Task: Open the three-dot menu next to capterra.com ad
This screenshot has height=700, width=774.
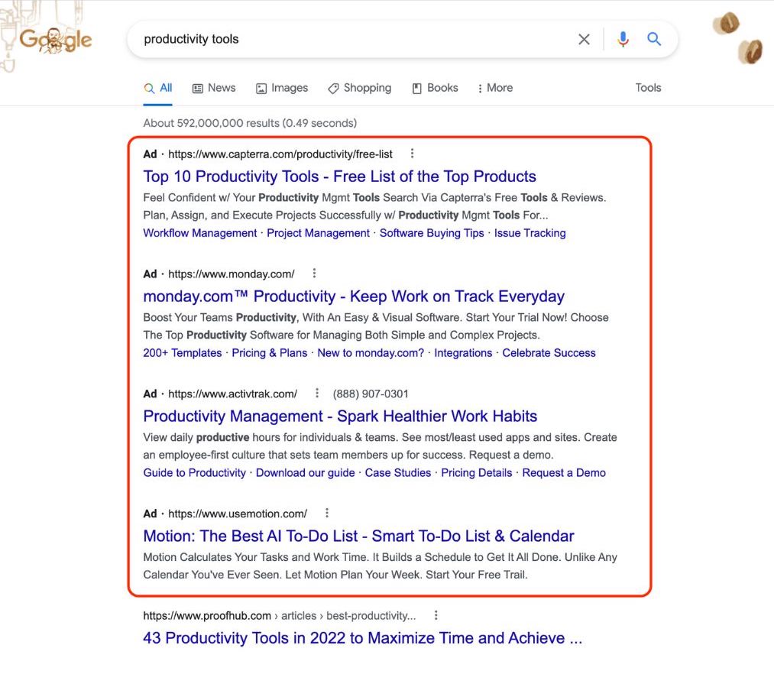Action: click(412, 153)
